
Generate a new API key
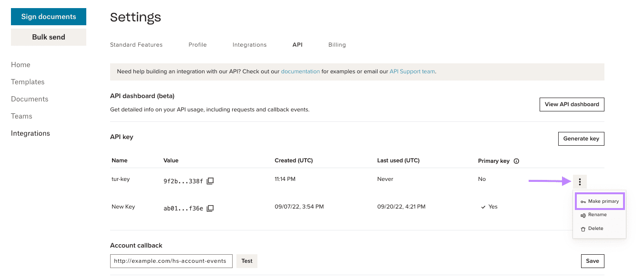click(581, 139)
